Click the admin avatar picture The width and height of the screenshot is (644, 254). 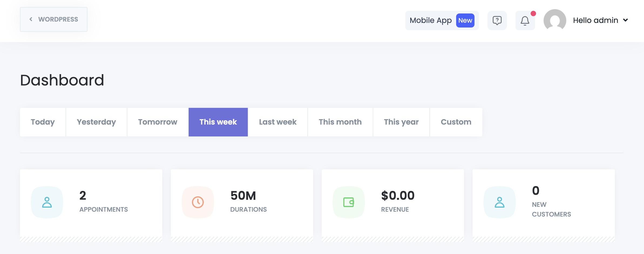(555, 20)
